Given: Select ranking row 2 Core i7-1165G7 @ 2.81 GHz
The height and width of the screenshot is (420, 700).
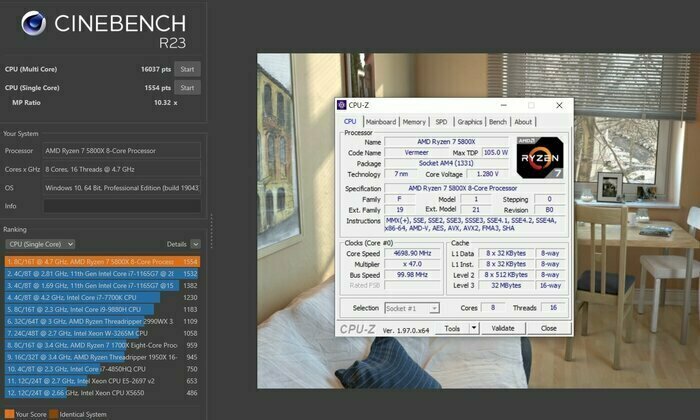Looking at the screenshot, I should (x=102, y=274).
